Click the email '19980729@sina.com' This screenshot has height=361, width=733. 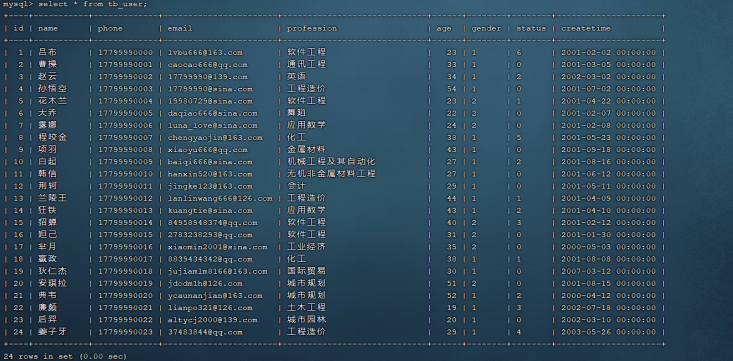tap(210, 101)
